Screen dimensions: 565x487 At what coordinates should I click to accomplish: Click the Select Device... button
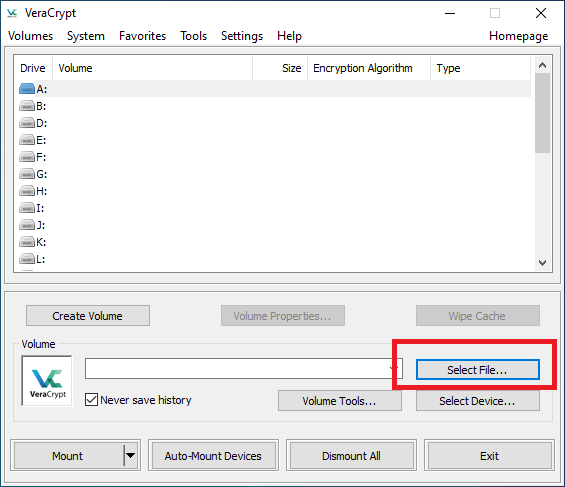[x=477, y=401]
